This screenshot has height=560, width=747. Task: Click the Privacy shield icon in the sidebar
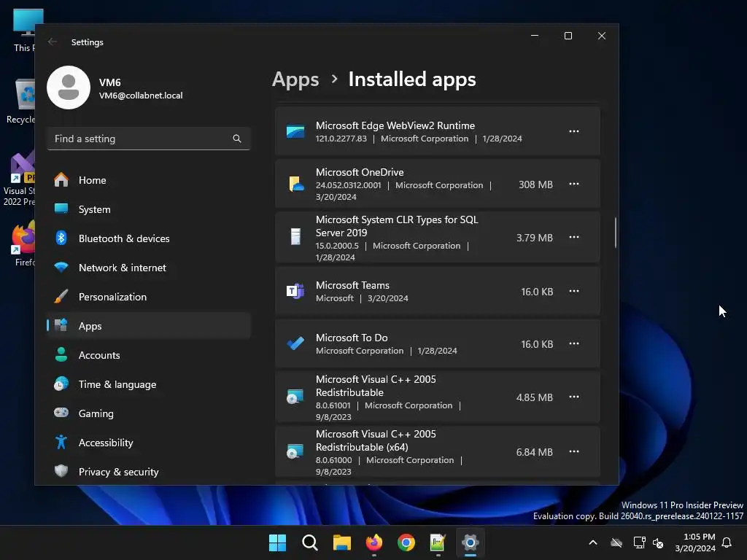point(61,471)
